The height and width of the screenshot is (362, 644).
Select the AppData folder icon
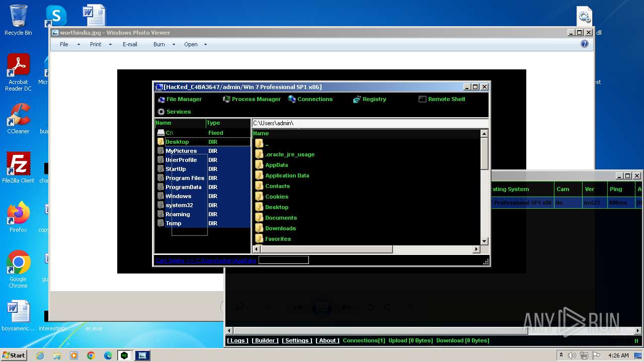tap(259, 165)
